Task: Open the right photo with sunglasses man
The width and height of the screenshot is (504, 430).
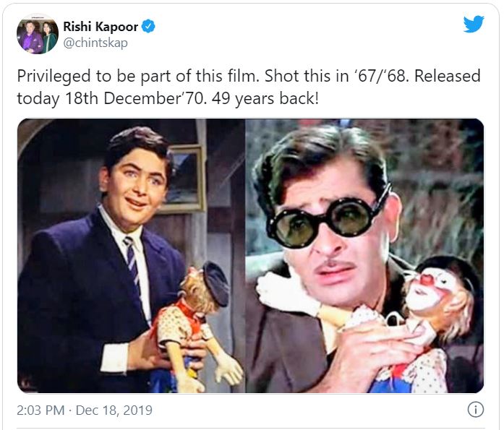Action: tap(364, 256)
